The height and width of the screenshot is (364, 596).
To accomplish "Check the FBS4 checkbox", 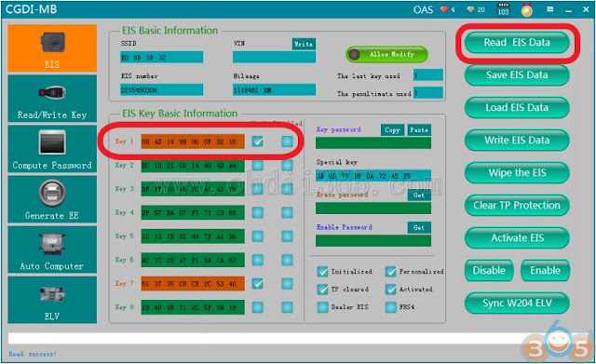I will (391, 307).
